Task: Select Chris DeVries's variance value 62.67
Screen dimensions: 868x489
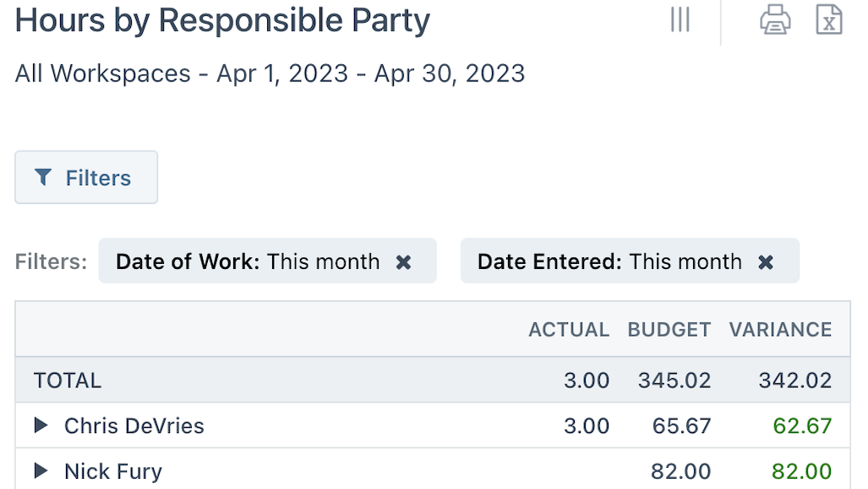Action: (x=803, y=426)
